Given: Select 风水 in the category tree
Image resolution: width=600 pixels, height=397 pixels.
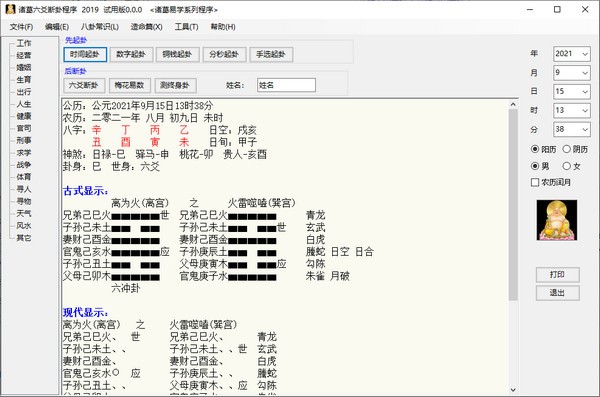Looking at the screenshot, I should point(24,226).
